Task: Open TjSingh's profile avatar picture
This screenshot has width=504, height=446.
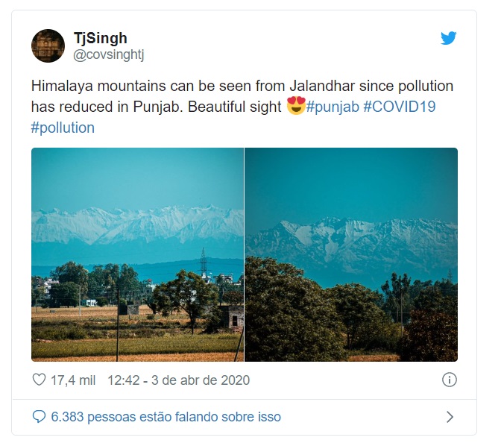Action: tap(48, 46)
